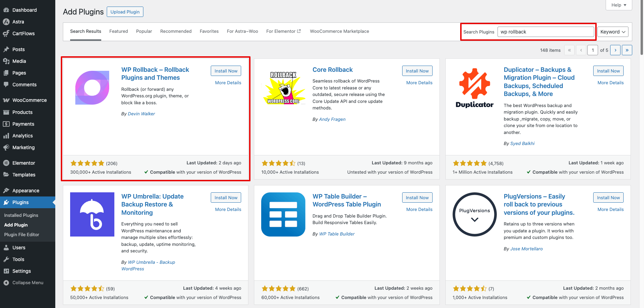Viewport: 644px width, 308px height.
Task: Open More Details for PlugVersions
Action: pos(610,210)
